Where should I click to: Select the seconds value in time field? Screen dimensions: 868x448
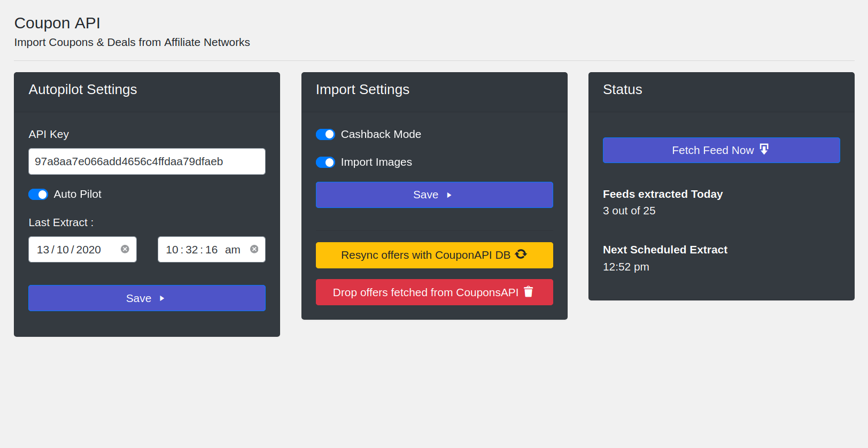click(x=211, y=250)
